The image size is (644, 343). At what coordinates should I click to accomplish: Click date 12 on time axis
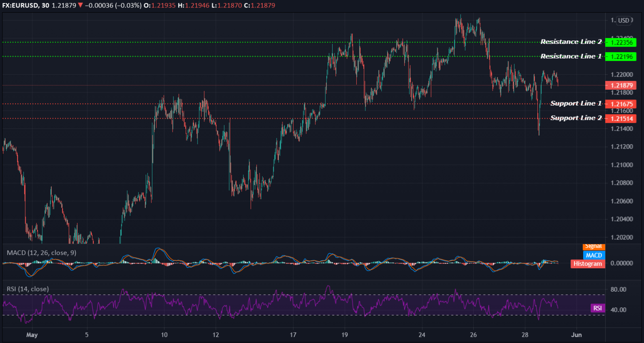pyautogui.click(x=216, y=335)
